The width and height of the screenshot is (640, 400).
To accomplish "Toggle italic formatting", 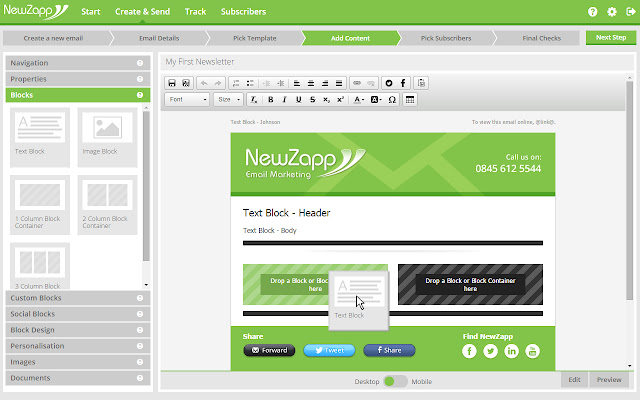I will [x=284, y=100].
